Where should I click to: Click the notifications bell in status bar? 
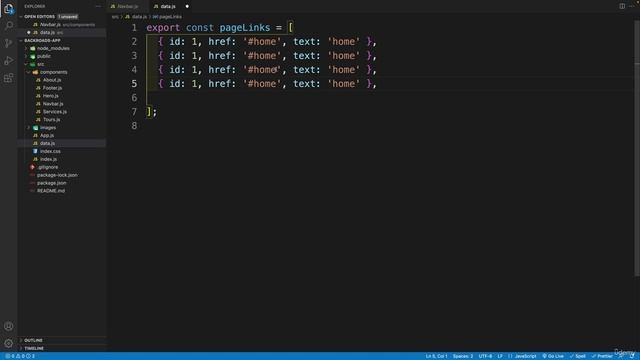(632, 356)
